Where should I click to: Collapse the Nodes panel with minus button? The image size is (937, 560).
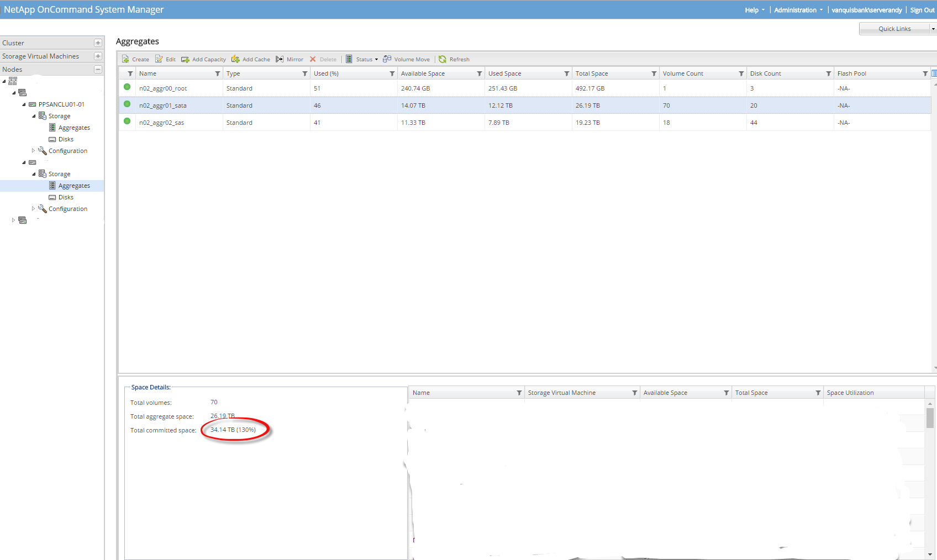[x=98, y=70]
